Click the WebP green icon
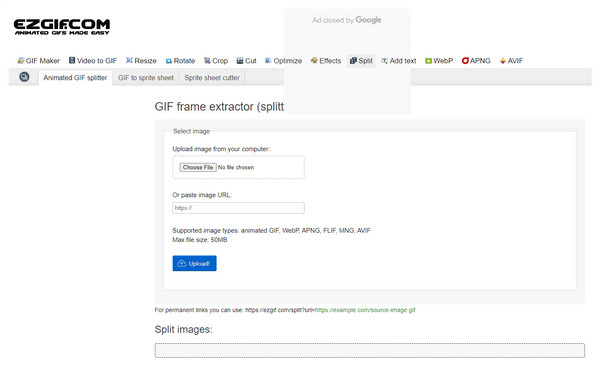Image resolution: width=600 pixels, height=369 pixels. 429,61
